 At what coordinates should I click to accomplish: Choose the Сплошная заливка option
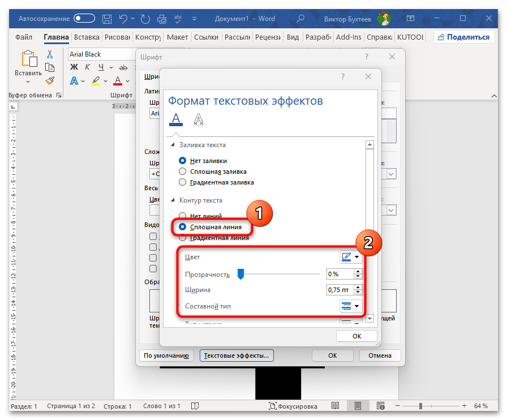click(182, 171)
